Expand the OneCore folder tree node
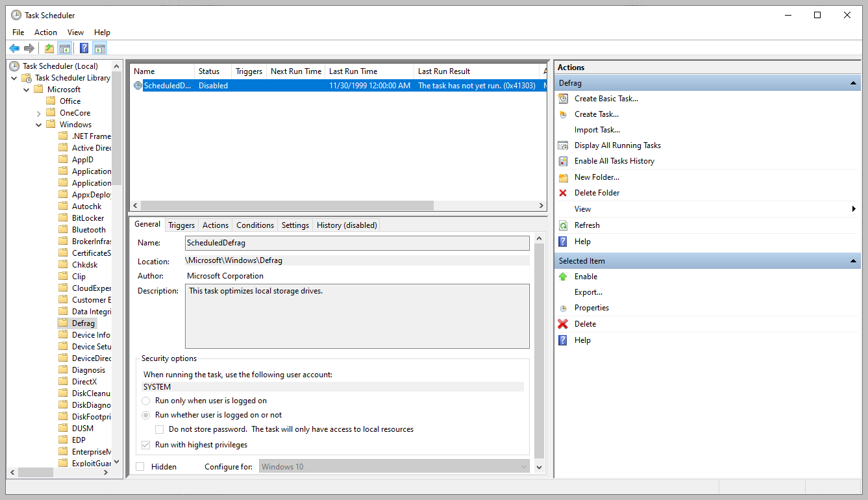The height and width of the screenshot is (500, 868). tap(39, 113)
